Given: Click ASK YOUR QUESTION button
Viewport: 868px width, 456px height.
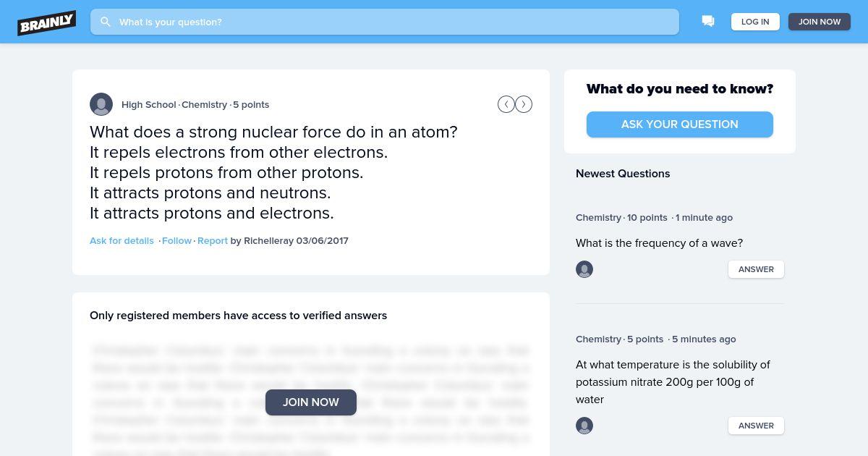Looking at the screenshot, I should [x=680, y=124].
